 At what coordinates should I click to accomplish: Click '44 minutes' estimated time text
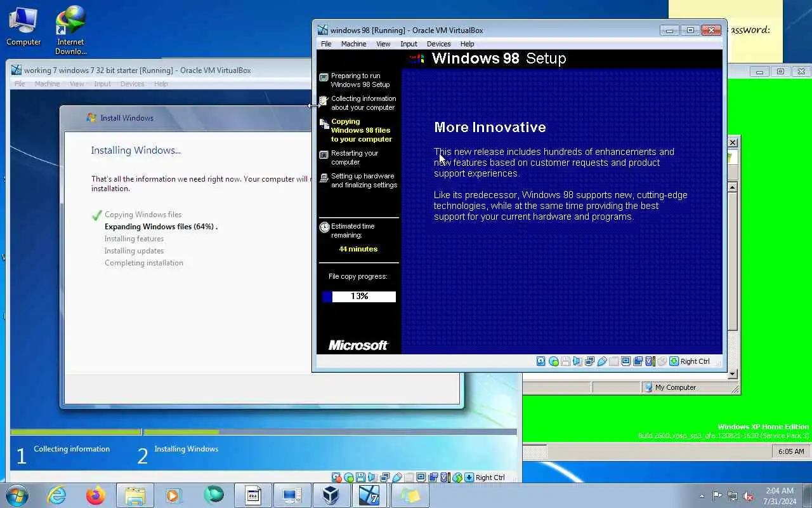tap(358, 249)
